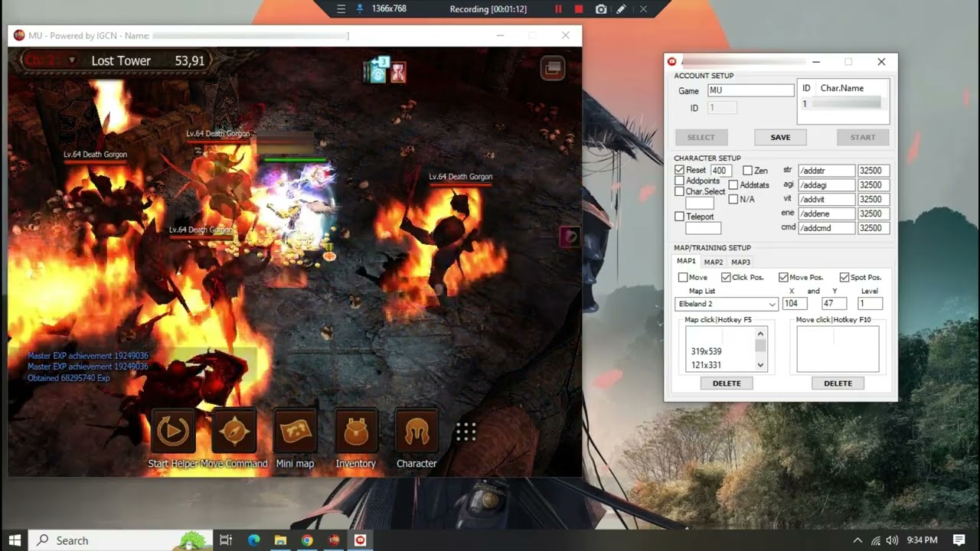This screenshot has width=980, height=551.
Task: Click the greyed SELECT button
Action: (x=701, y=138)
